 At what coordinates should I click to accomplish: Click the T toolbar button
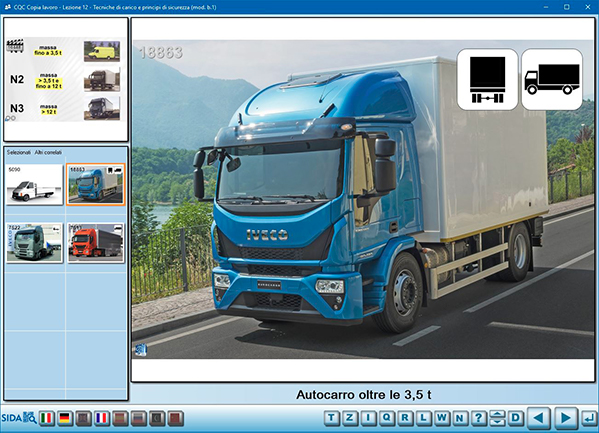pos(331,418)
